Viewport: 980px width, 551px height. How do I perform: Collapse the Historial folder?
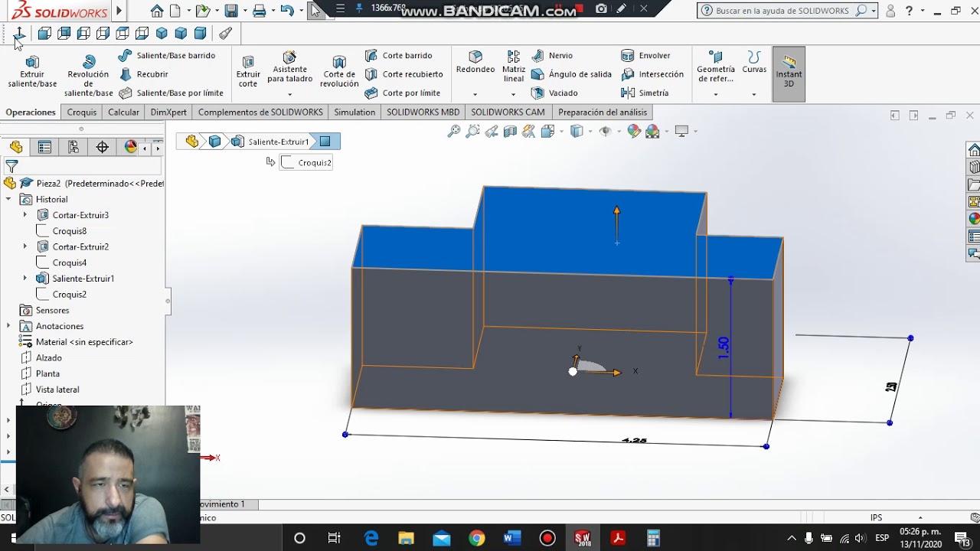point(8,199)
